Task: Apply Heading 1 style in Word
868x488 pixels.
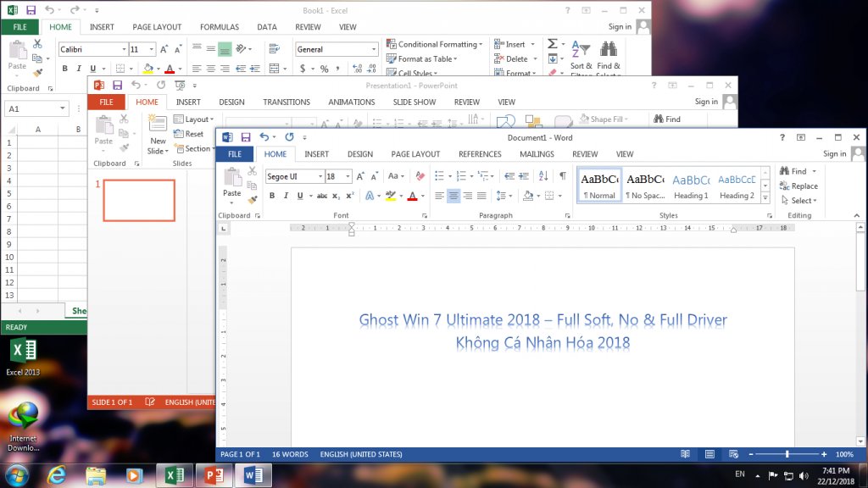Action: (691, 186)
